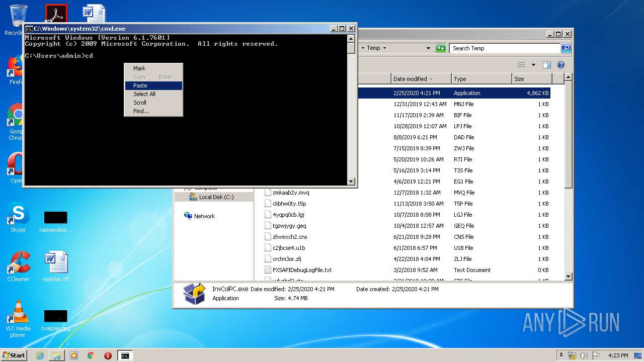Select file tgzwjygy.geq

(289, 226)
